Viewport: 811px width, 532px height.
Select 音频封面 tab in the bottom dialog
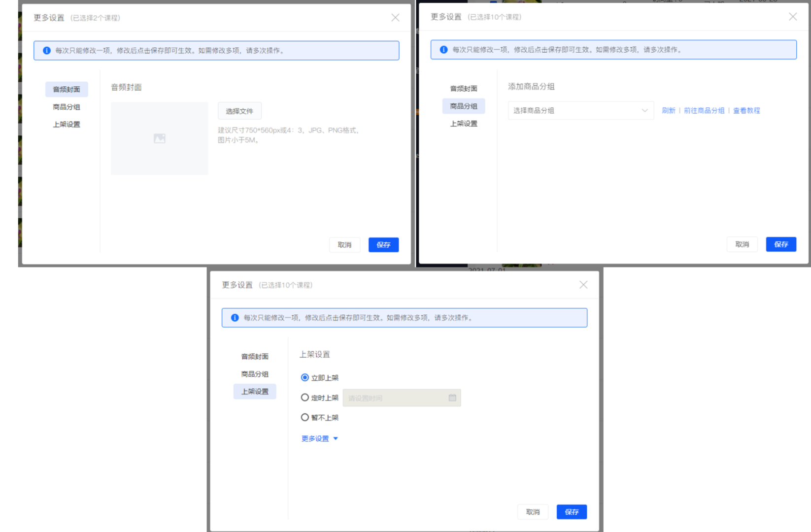click(x=255, y=357)
